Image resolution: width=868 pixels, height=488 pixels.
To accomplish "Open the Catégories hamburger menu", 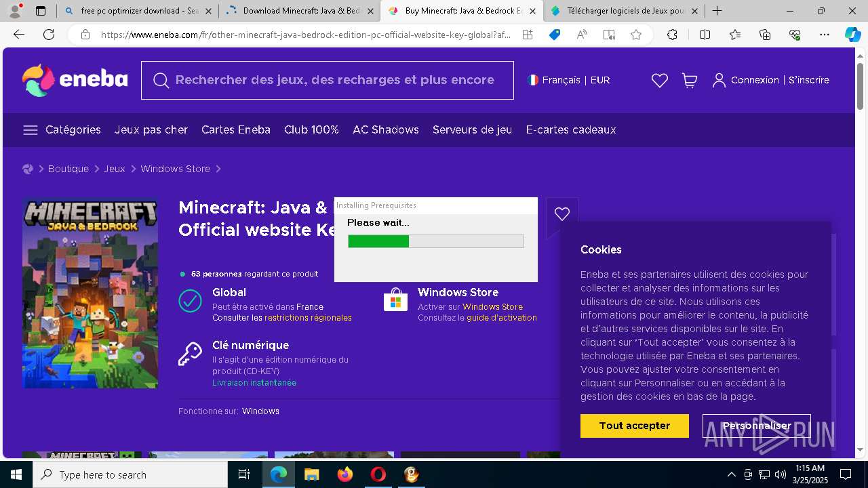I will [31, 130].
